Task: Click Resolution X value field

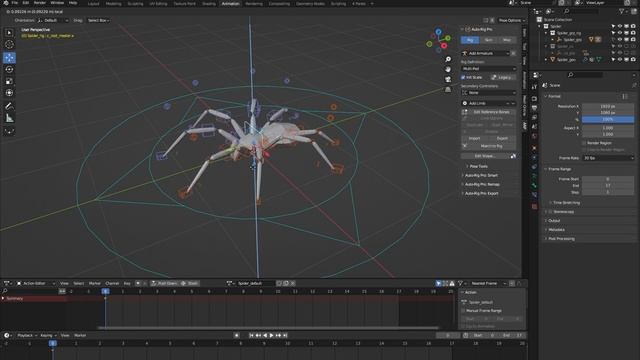Action: coord(608,106)
